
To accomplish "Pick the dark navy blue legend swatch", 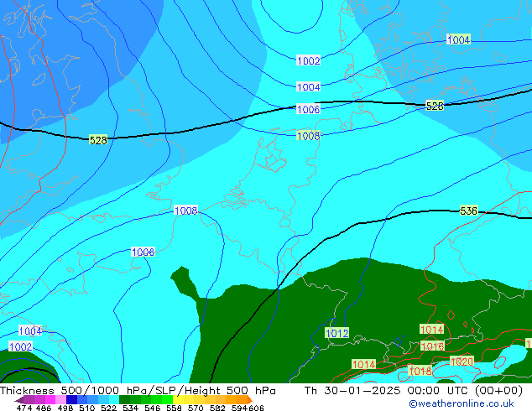I will 71,400.
